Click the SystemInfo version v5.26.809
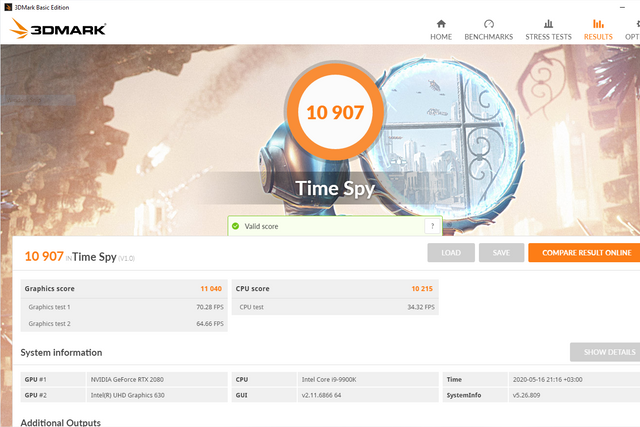 tap(526, 395)
